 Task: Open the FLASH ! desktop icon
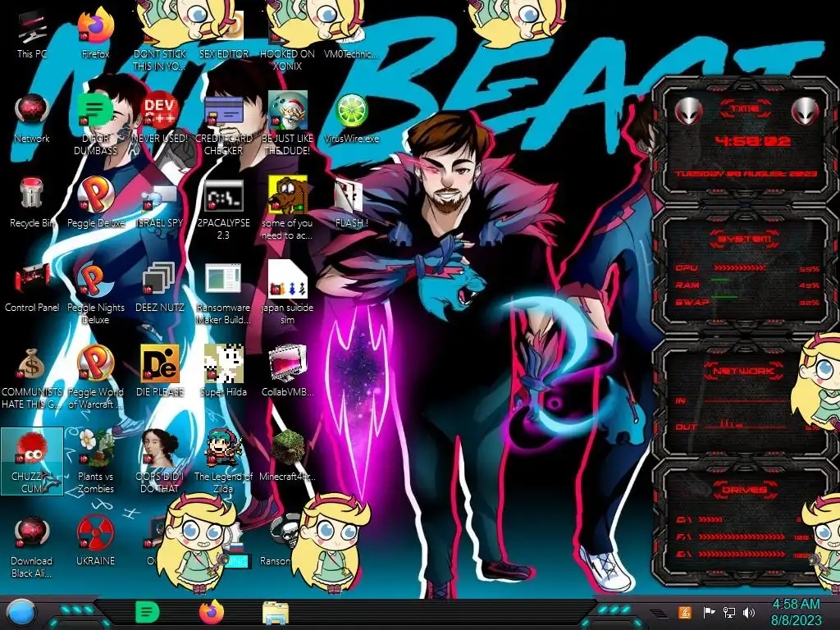point(351,203)
